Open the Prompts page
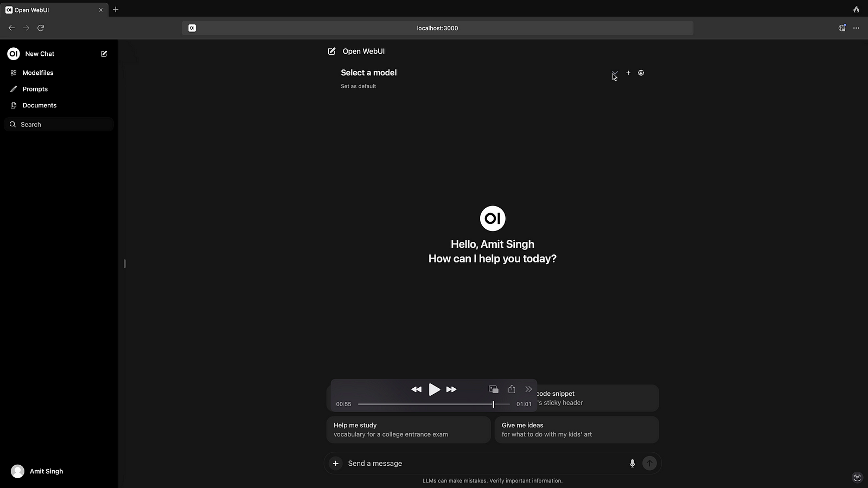The height and width of the screenshot is (488, 868). (35, 89)
